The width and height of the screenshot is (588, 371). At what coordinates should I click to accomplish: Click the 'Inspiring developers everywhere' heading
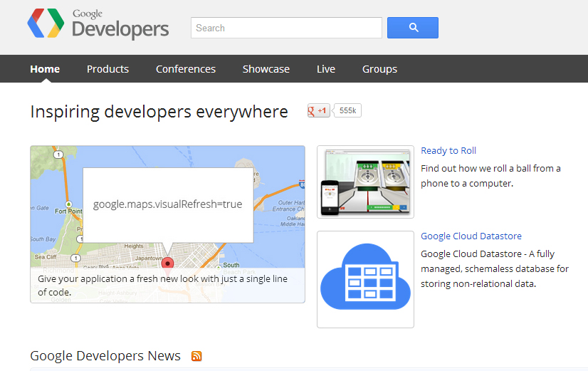coord(159,112)
